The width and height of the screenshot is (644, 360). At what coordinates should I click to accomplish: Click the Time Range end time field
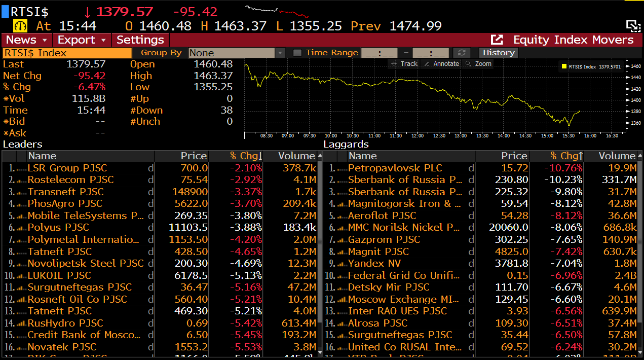coord(431,53)
